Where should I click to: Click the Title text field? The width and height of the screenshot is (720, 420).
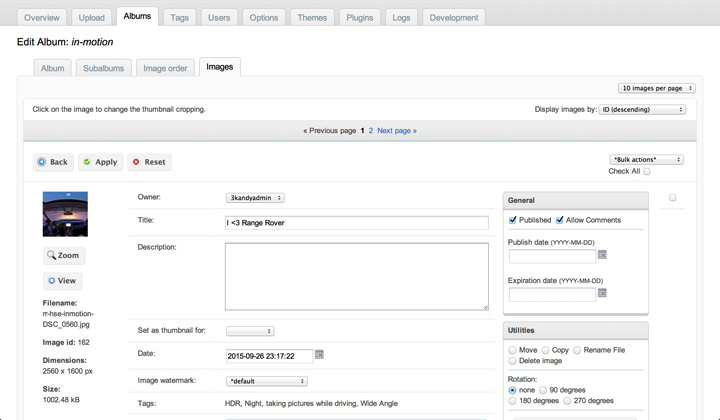click(x=356, y=222)
